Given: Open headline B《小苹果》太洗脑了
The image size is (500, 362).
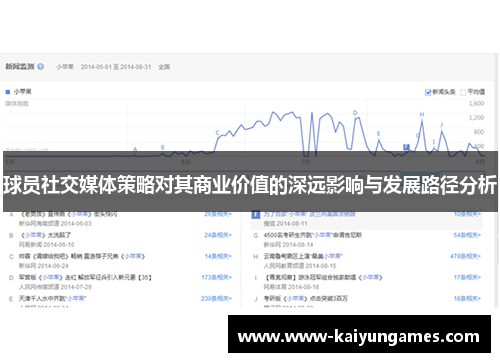Looking at the screenshot, I should coord(45,235).
